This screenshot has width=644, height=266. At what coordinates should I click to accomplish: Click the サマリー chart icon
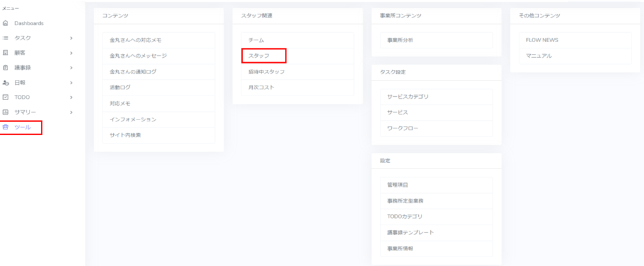(6, 112)
